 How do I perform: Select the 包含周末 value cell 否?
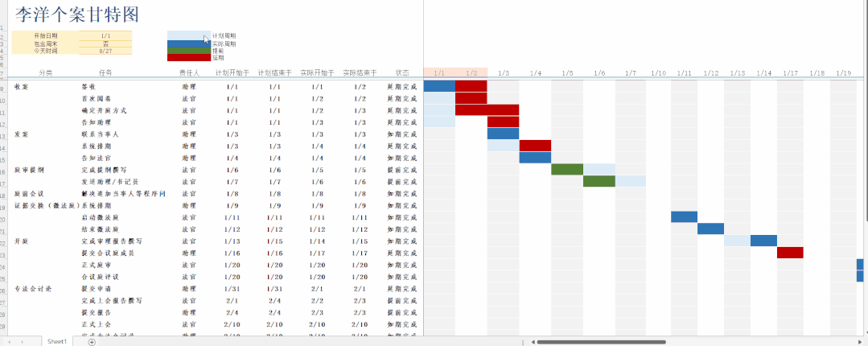click(105, 43)
